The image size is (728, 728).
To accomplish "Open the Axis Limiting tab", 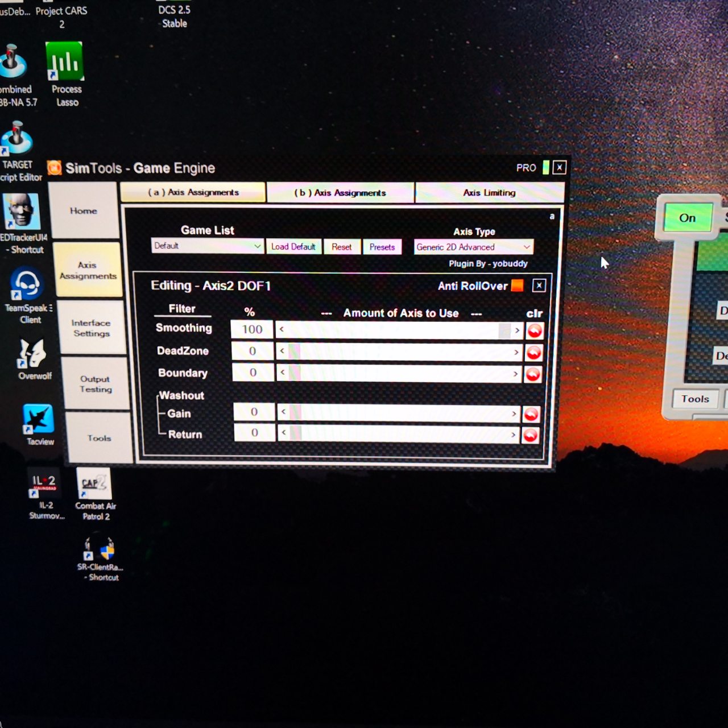I will [x=490, y=193].
